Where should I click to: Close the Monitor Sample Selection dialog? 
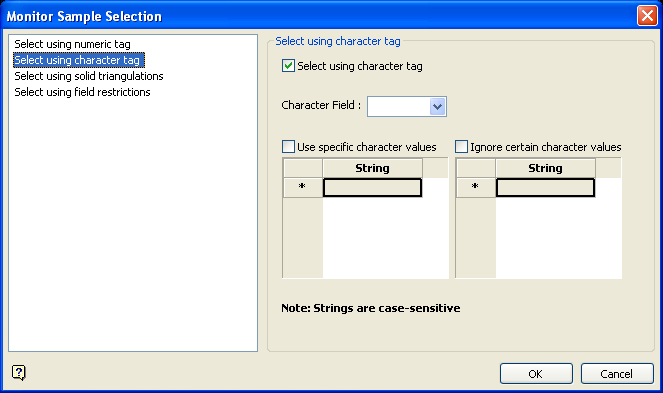(647, 16)
